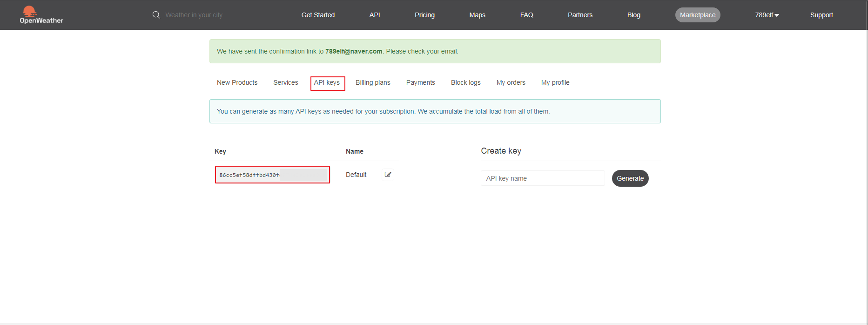Open the My orders tab
Image resolution: width=868 pixels, height=325 pixels.
tap(511, 82)
